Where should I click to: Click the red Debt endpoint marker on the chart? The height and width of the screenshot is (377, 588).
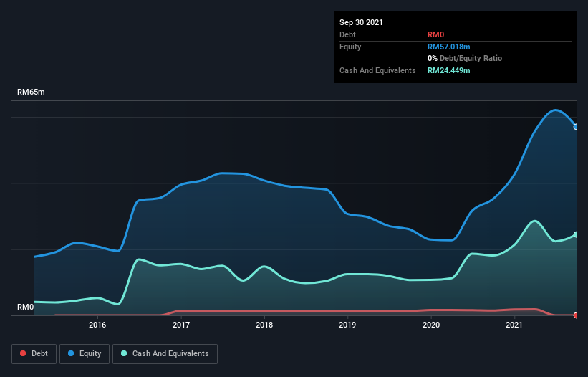point(576,315)
